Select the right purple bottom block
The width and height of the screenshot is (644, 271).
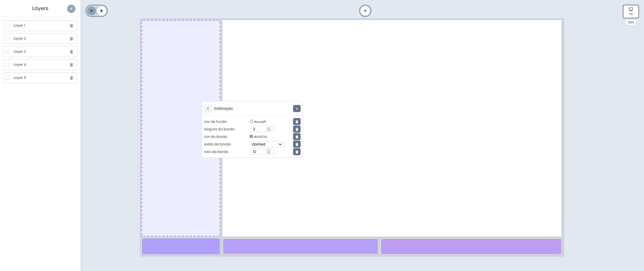471,246
